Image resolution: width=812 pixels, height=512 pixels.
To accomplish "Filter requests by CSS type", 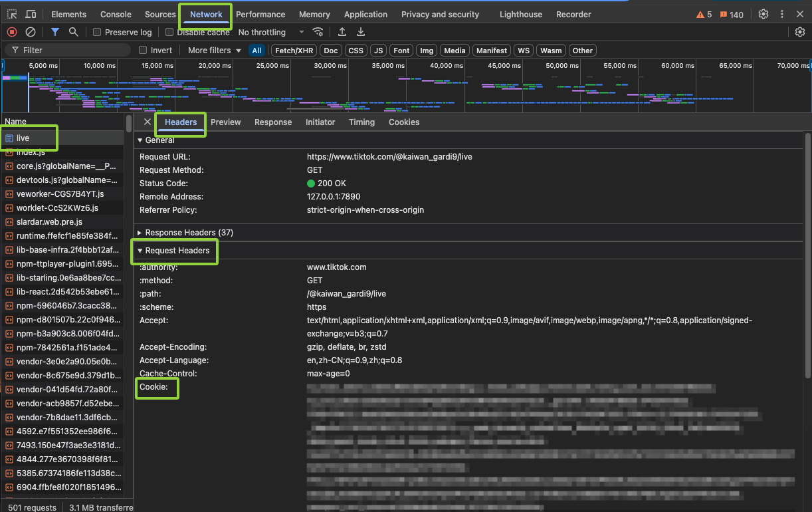I will [x=356, y=51].
